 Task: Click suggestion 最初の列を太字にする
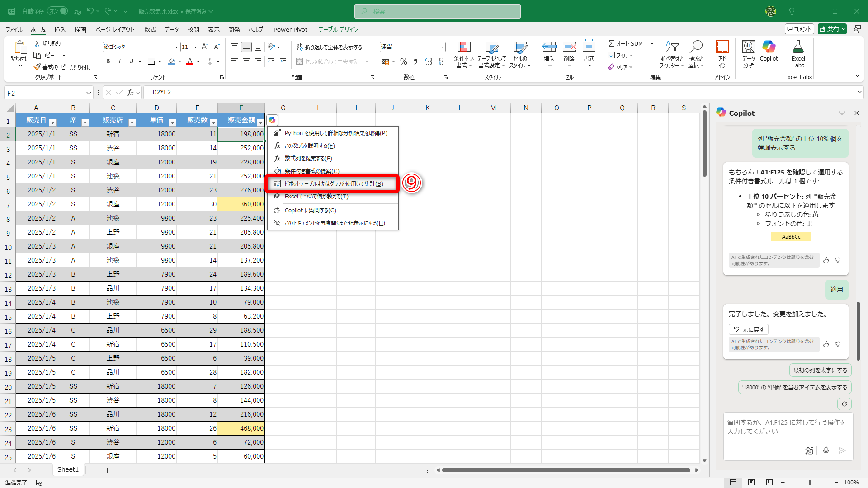820,370
